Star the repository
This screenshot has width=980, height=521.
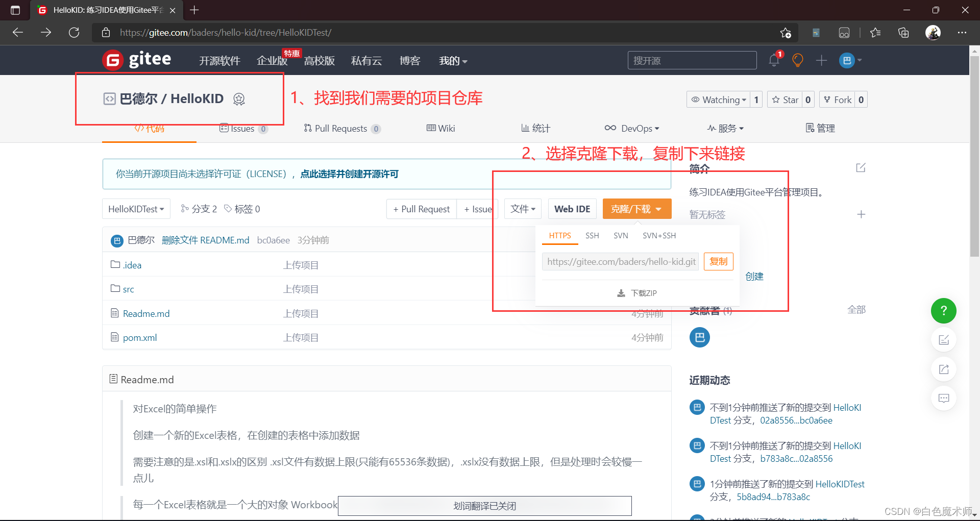coord(785,100)
